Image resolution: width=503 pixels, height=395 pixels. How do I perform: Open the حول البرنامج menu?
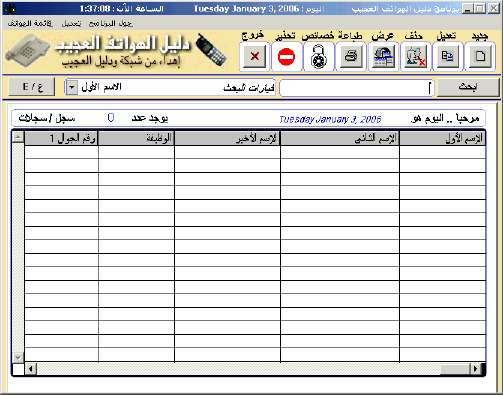(110, 24)
